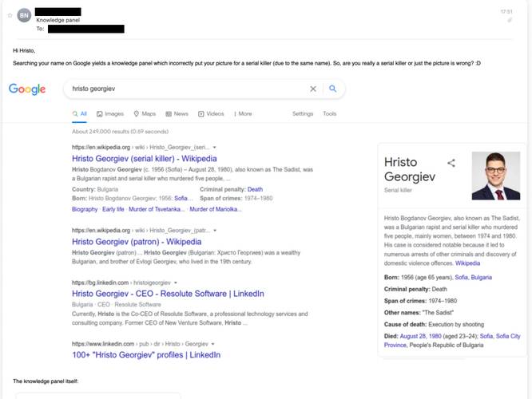The image size is (532, 399).
Task: Open the More search menu
Action: coord(243,114)
